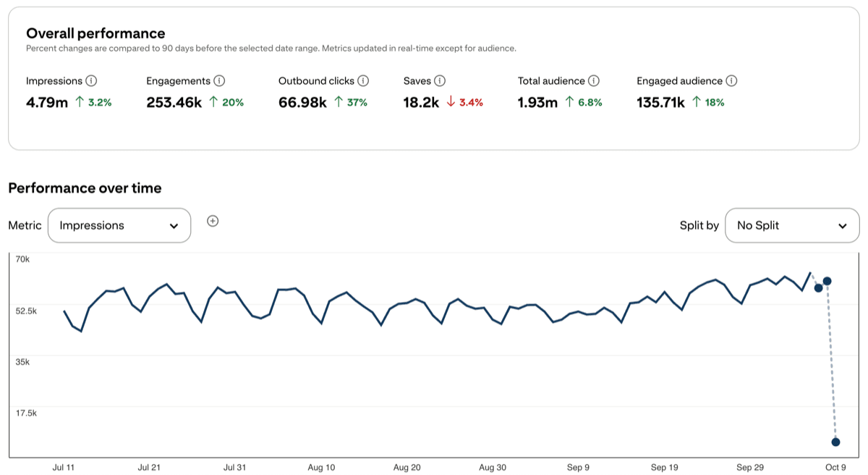
Task: Click the plus icon to add another metric
Action: (x=213, y=221)
